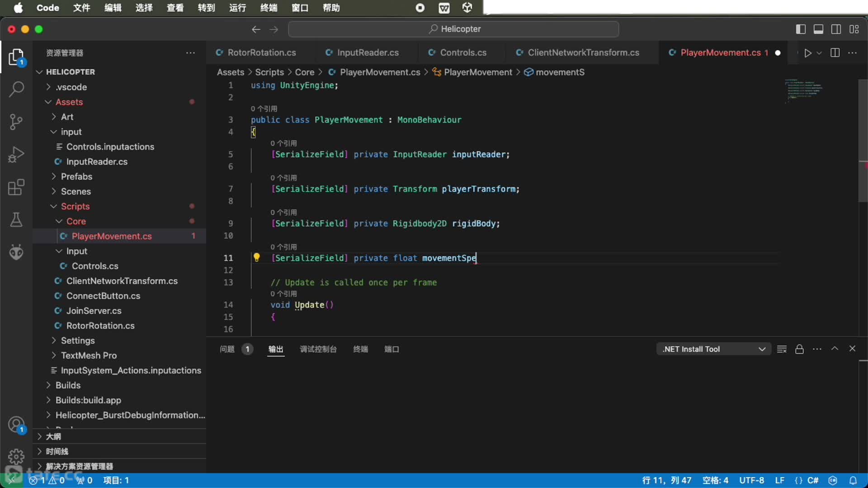The height and width of the screenshot is (488, 868).
Task: Expand the Prefabs folder
Action: click(x=76, y=176)
